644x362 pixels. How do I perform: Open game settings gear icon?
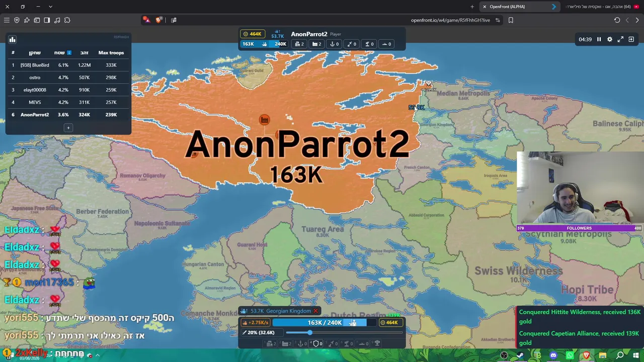pos(610,39)
